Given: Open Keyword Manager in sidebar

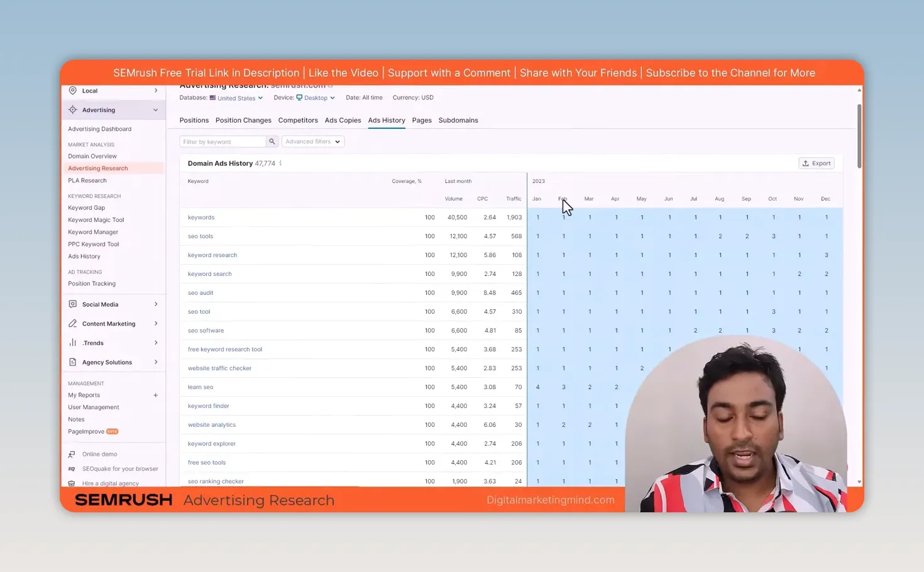Looking at the screenshot, I should tap(93, 232).
